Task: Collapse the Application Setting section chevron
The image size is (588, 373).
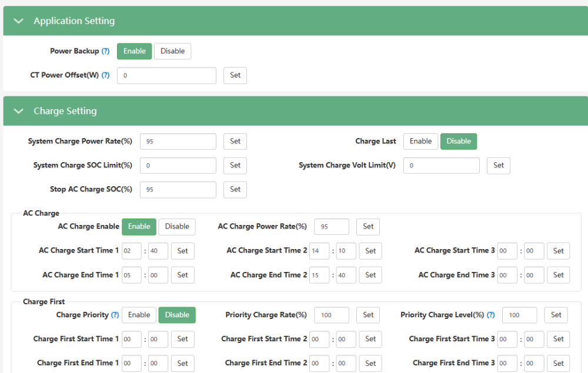Action: [18, 21]
